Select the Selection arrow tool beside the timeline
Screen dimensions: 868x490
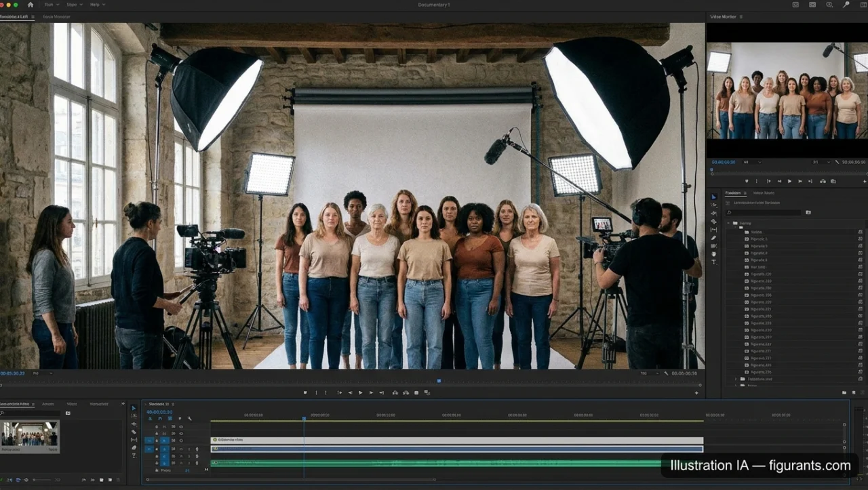coord(134,408)
